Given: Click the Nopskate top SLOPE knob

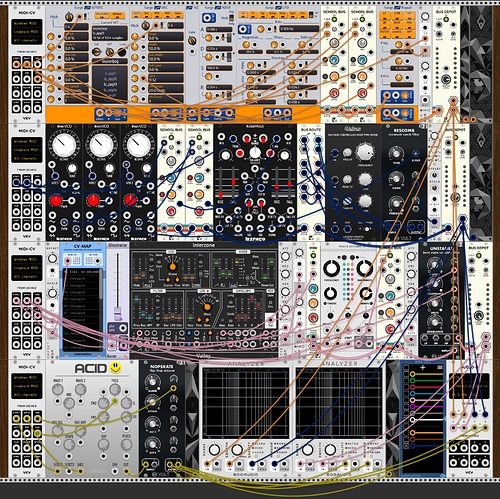Looking at the screenshot, I should click(x=152, y=381).
